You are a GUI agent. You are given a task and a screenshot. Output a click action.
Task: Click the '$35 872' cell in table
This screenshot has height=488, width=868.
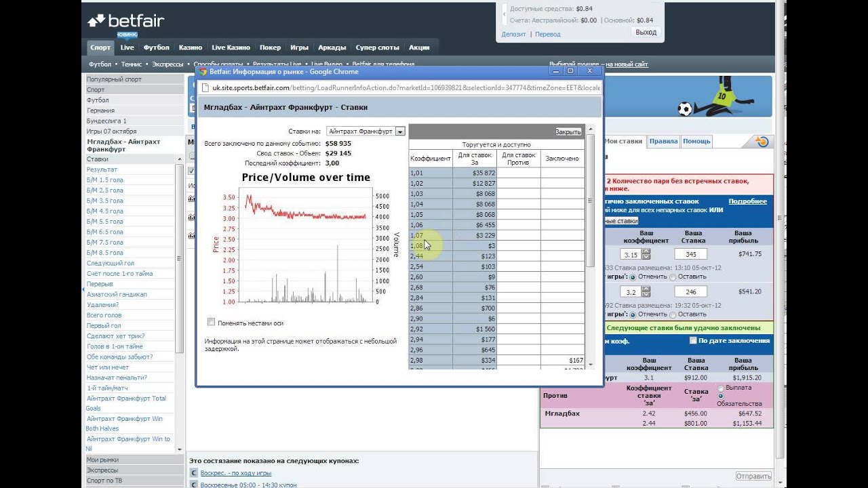click(x=475, y=173)
